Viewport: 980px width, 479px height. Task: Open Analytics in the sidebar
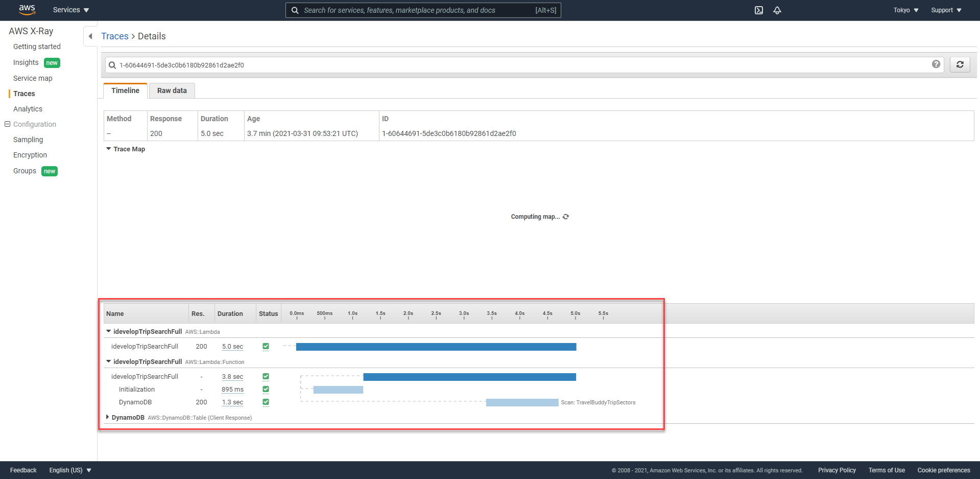point(28,109)
